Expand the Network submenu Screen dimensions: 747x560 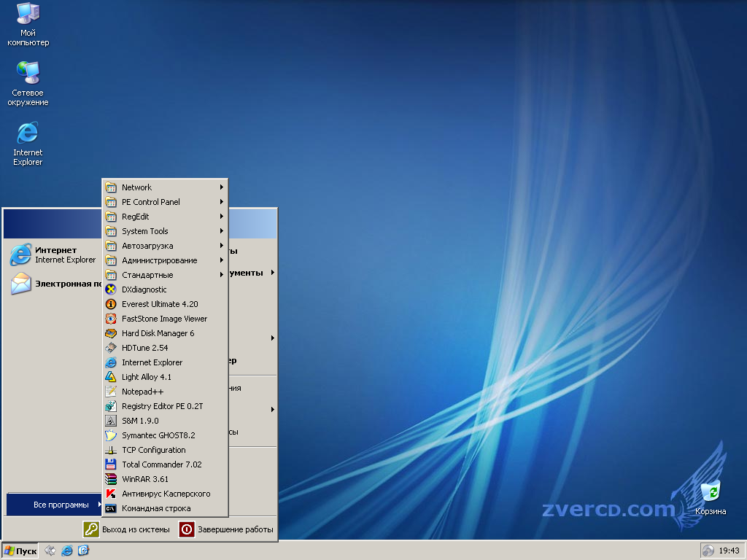[x=166, y=187]
